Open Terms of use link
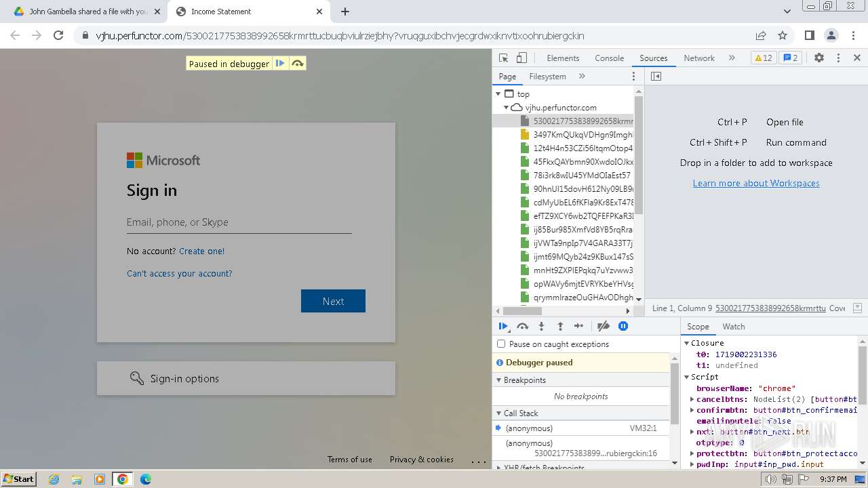 point(350,460)
